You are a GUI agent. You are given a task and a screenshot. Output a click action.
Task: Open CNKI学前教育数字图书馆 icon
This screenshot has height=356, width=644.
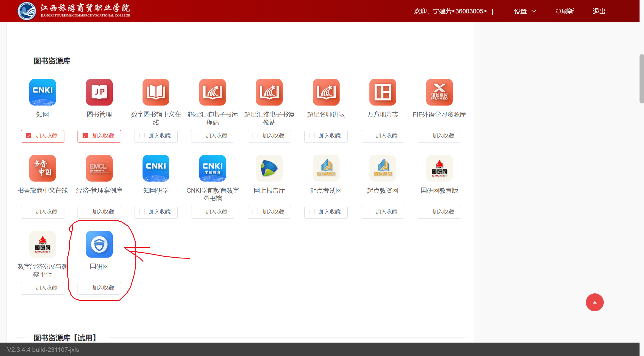(213, 168)
